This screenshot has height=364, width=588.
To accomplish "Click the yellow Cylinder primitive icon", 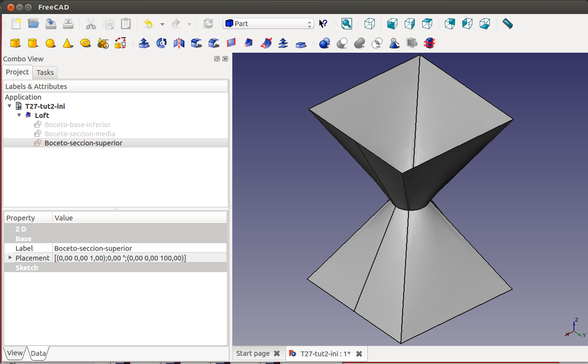I will click(x=33, y=44).
